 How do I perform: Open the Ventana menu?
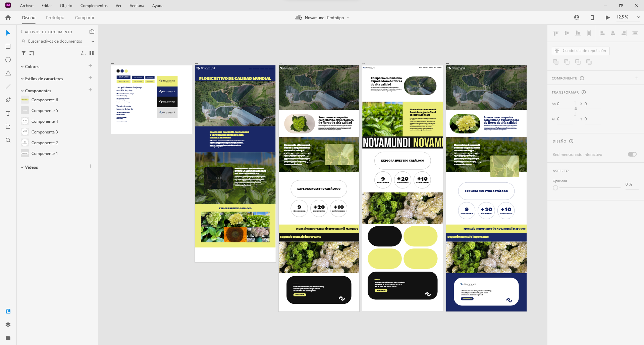[137, 5]
